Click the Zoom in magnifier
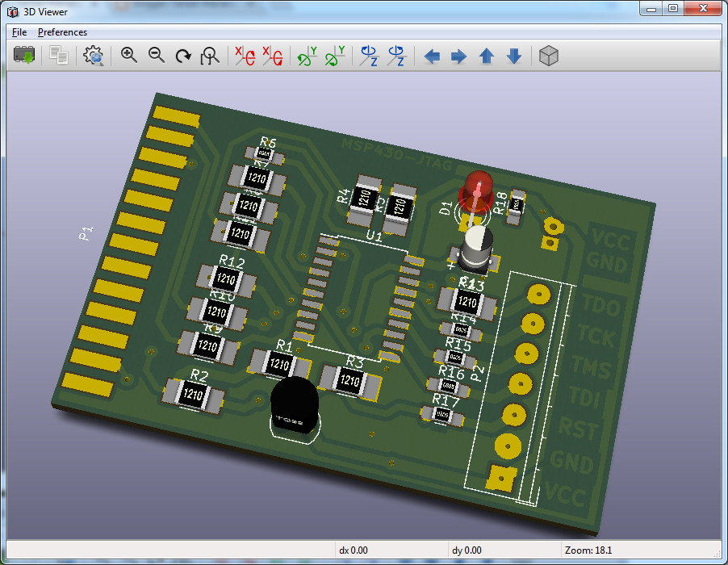Screen dimensions: 728x565 pyautogui.click(x=128, y=56)
